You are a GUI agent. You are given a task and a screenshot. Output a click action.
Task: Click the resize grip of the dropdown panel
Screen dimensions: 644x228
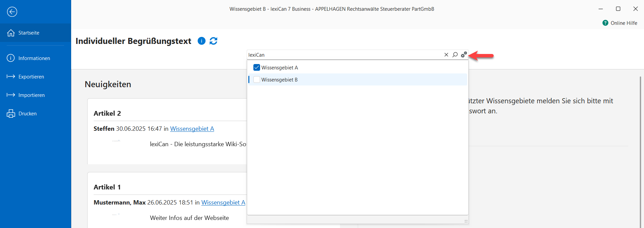pyautogui.click(x=466, y=221)
